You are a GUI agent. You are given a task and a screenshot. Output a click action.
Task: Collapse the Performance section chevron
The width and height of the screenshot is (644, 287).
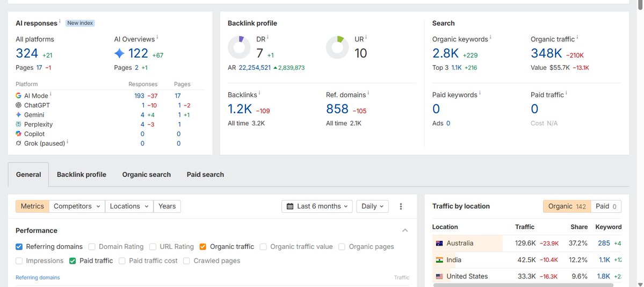405,230
